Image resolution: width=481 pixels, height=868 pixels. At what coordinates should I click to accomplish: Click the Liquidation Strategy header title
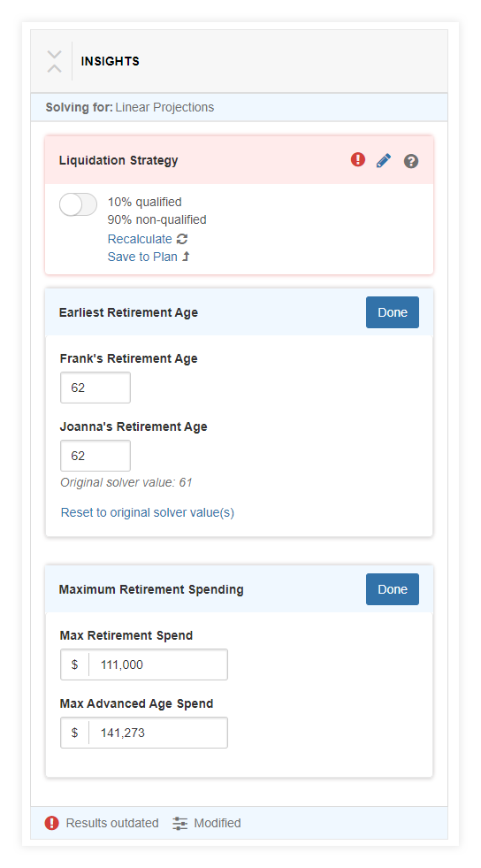point(118,160)
